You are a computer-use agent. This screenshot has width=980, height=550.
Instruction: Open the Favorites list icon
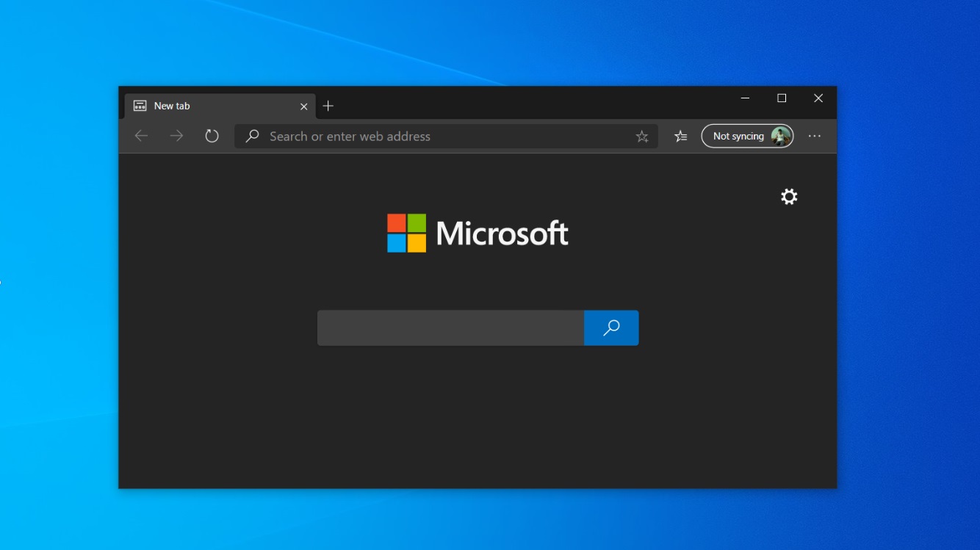tap(680, 136)
